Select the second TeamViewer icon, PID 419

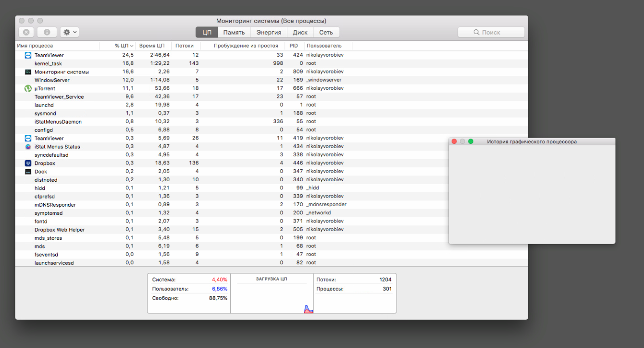[27, 138]
